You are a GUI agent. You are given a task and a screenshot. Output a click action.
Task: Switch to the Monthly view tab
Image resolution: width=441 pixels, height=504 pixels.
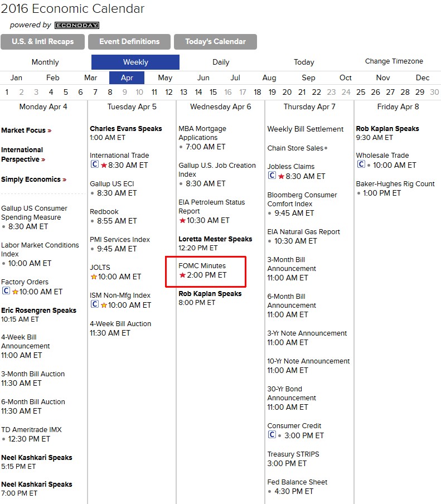(45, 62)
